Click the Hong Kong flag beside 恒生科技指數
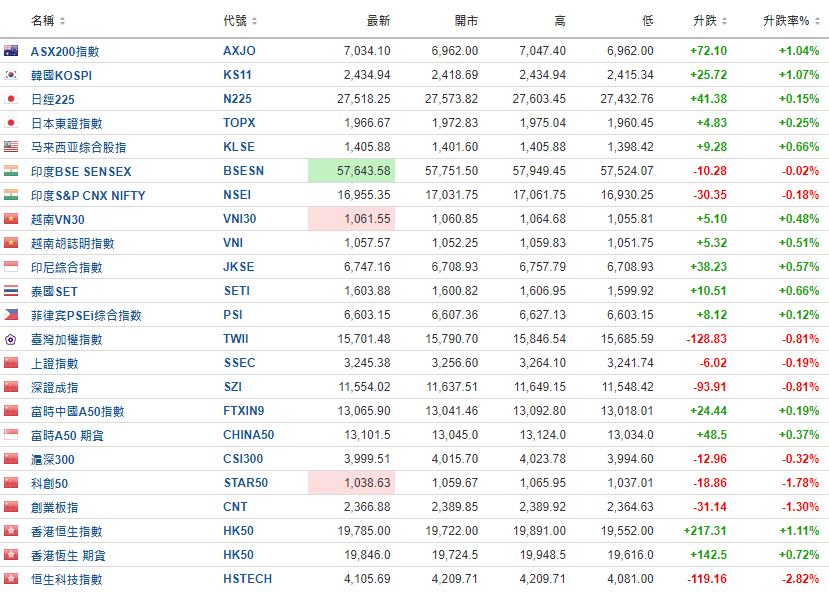The width and height of the screenshot is (829, 592). click(11, 579)
